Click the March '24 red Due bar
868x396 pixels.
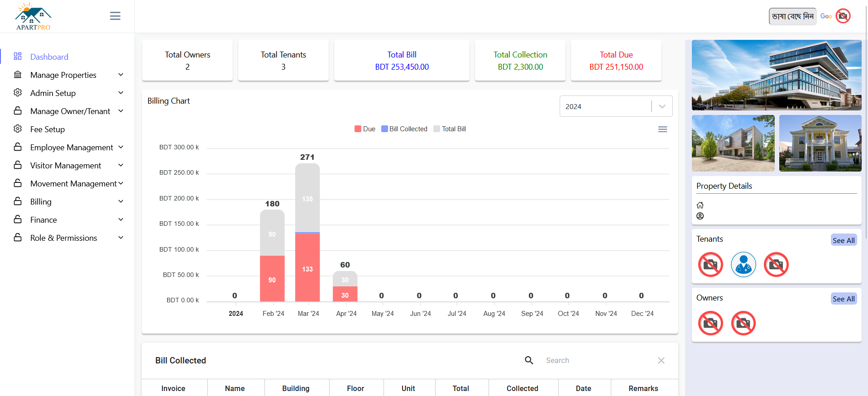tap(307, 268)
